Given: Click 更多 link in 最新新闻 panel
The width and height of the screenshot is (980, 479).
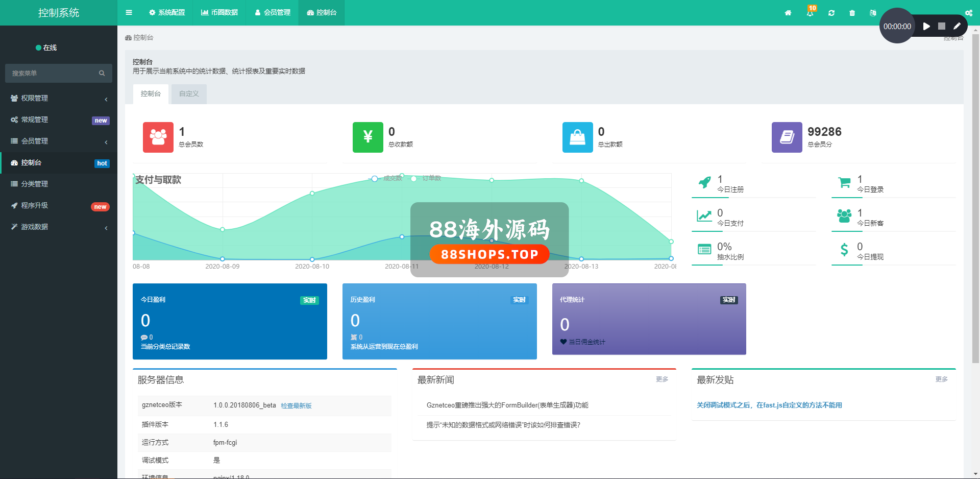Looking at the screenshot, I should pyautogui.click(x=661, y=379).
